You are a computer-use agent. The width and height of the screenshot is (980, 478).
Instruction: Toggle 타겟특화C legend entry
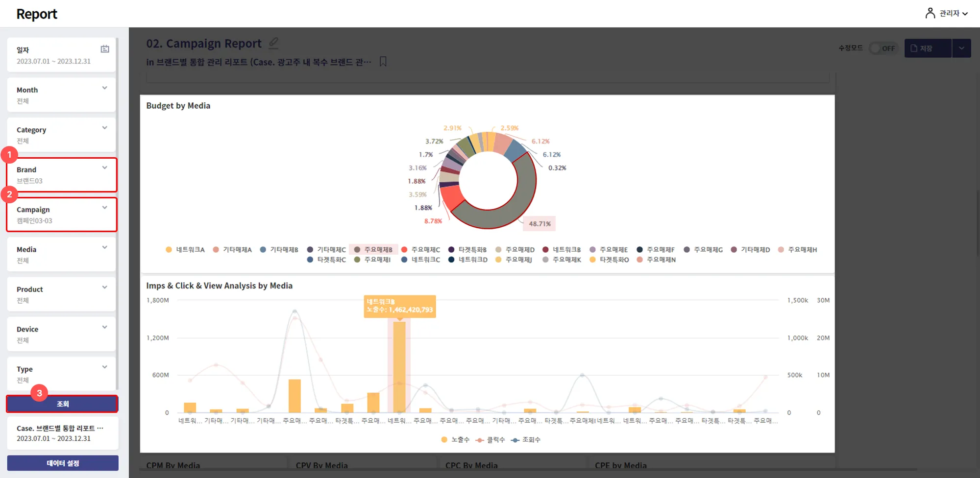[326, 260]
